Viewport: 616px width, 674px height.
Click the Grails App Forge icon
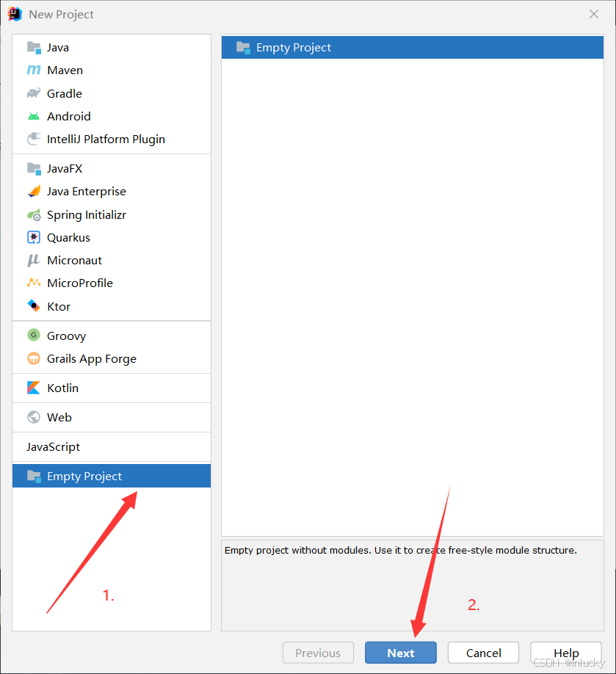pos(34,358)
